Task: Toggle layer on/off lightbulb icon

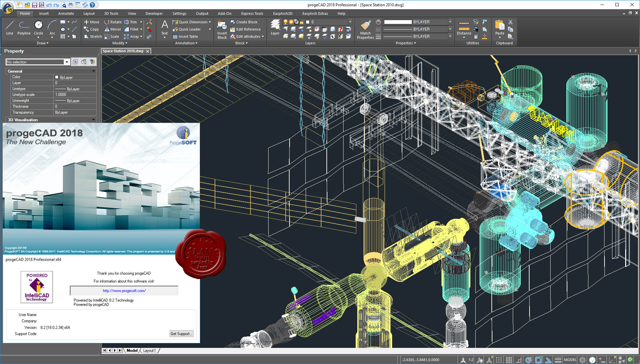Action: (286, 22)
